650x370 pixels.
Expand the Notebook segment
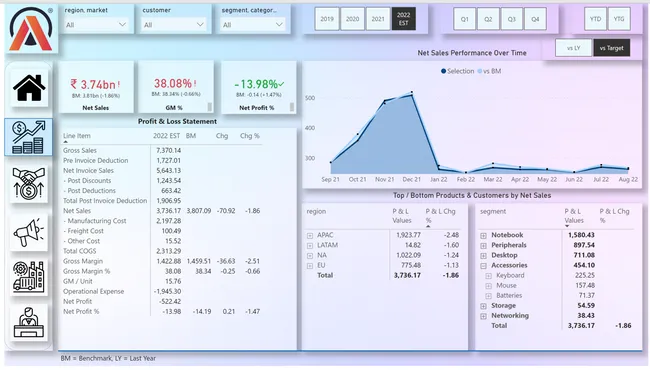point(483,235)
